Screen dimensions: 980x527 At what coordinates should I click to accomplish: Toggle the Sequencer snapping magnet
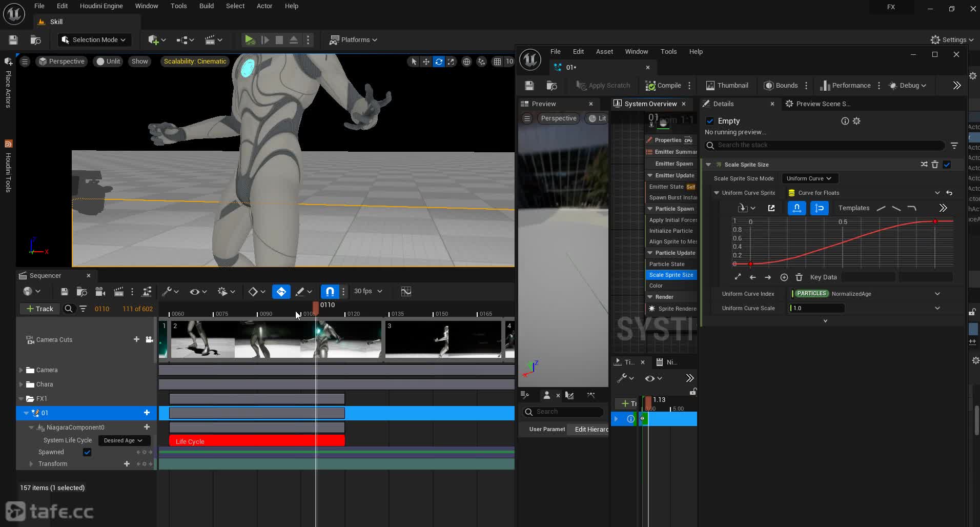tap(330, 292)
